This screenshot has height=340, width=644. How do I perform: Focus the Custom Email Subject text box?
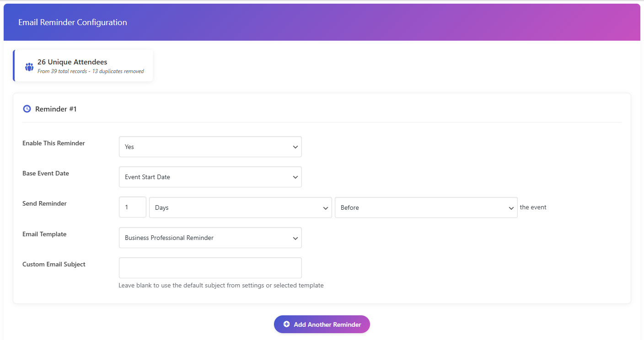coord(210,268)
